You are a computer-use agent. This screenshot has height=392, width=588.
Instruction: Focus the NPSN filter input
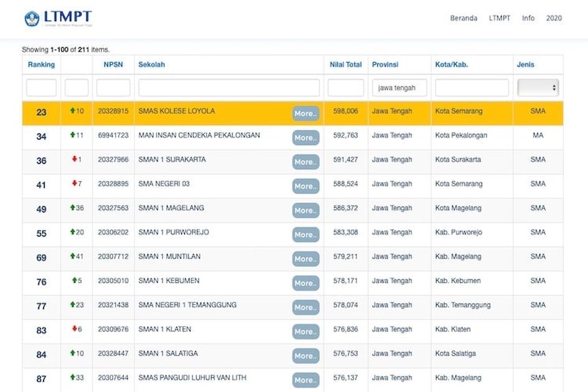point(113,88)
